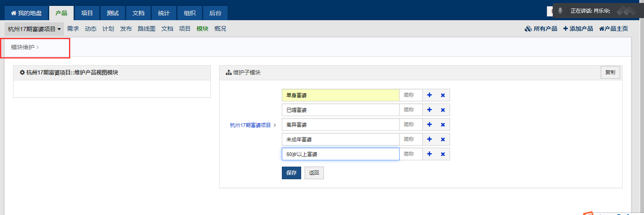This screenshot has width=644, height=215.
Task: Focus the 已婚富婆 module name field
Action: pos(340,110)
